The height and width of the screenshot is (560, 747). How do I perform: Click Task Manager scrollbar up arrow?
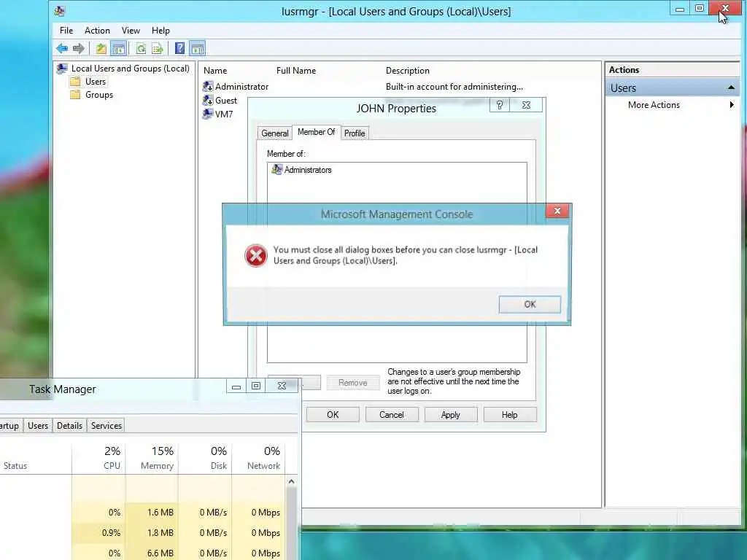[291, 481]
